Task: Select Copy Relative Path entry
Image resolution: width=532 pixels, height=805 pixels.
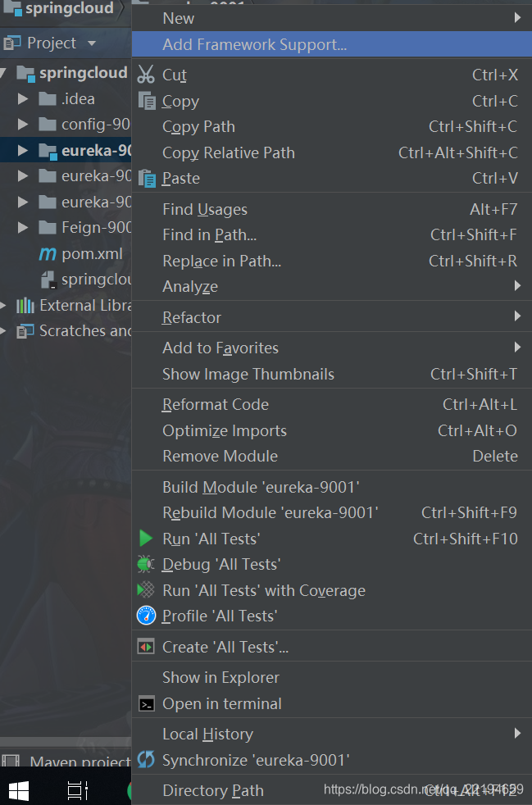Action: point(332,152)
